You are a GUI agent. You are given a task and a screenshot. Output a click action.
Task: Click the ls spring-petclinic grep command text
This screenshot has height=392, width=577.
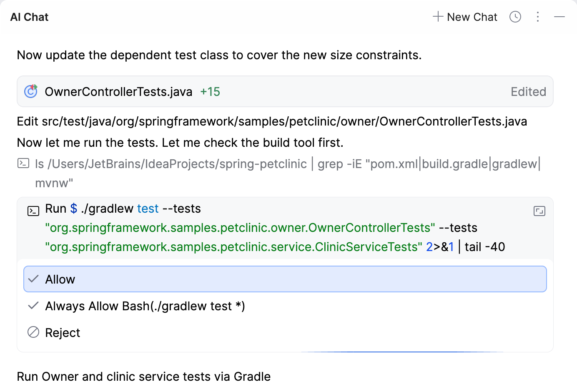(288, 173)
